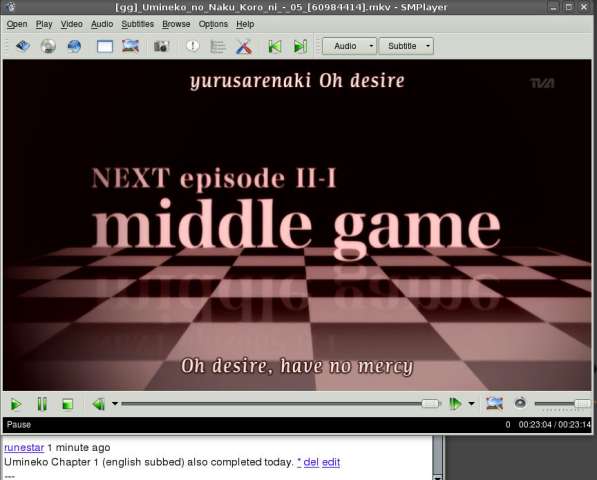This screenshot has height=480, width=597.
Task: Rewind with green backward arrow
Action: (x=99, y=404)
